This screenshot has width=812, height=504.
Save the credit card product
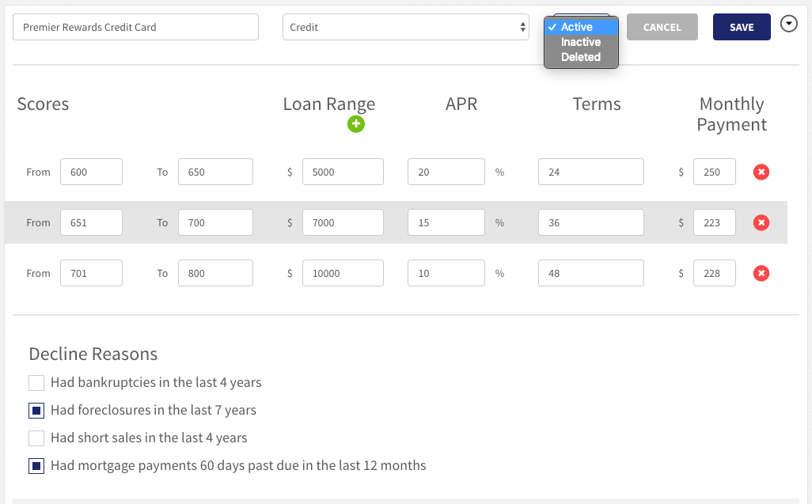(x=742, y=27)
